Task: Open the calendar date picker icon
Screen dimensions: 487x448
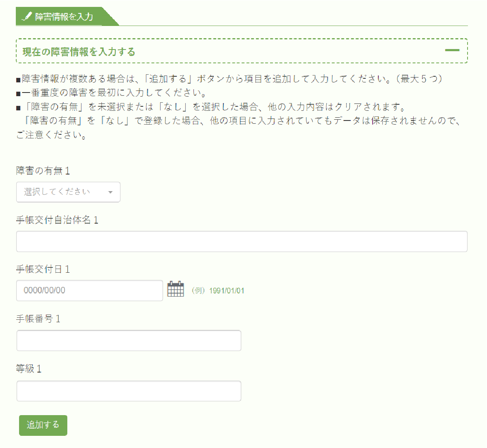Action: (176, 289)
